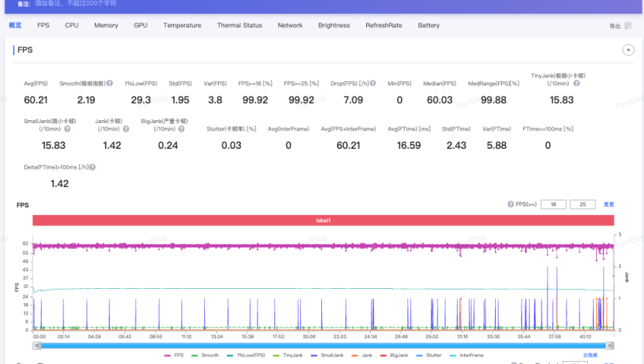Image resolution: width=644 pixels, height=364 pixels.
Task: Click the BigJank value 0.24
Action: point(168,145)
